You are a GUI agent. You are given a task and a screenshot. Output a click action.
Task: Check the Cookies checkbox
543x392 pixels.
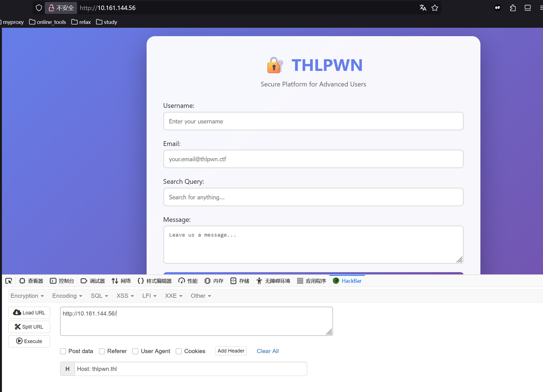179,351
